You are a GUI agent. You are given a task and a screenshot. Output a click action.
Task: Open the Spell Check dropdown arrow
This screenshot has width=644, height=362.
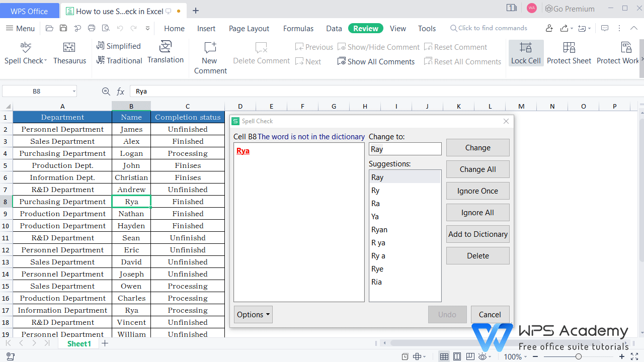[45, 61]
